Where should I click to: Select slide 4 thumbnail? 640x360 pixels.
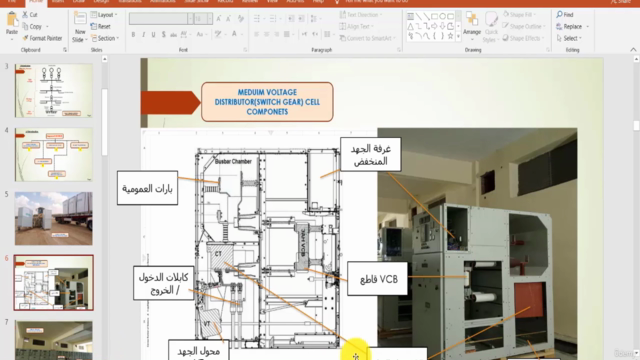point(53,154)
